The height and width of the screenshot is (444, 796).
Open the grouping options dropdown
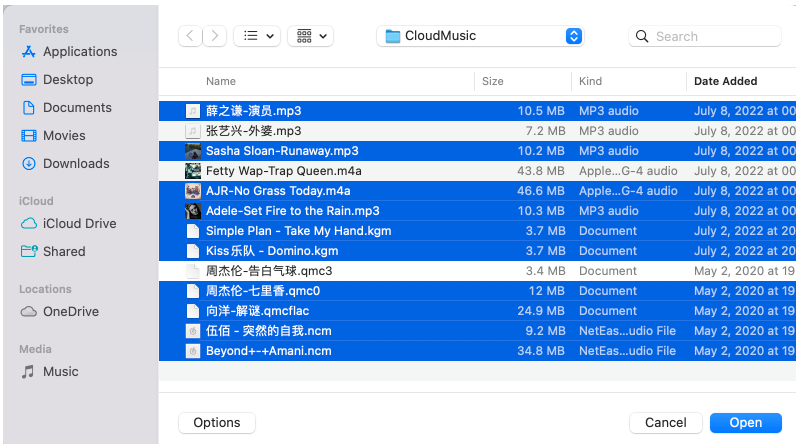click(311, 36)
